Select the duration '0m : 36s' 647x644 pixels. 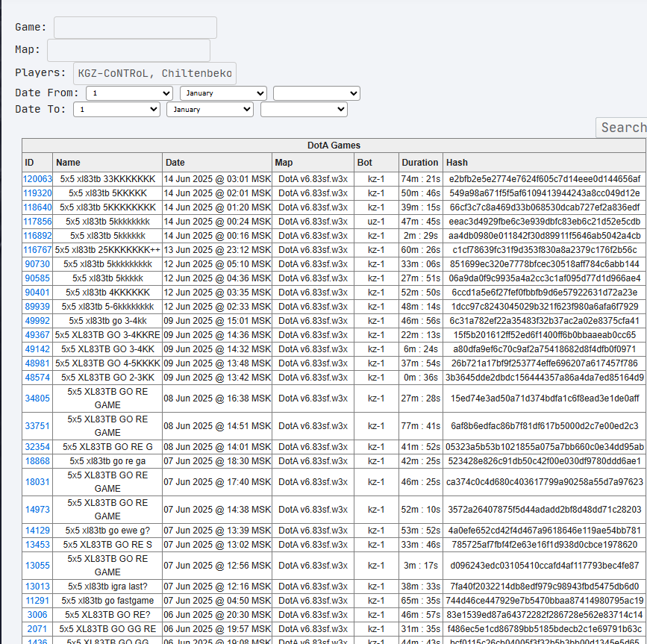click(x=420, y=378)
